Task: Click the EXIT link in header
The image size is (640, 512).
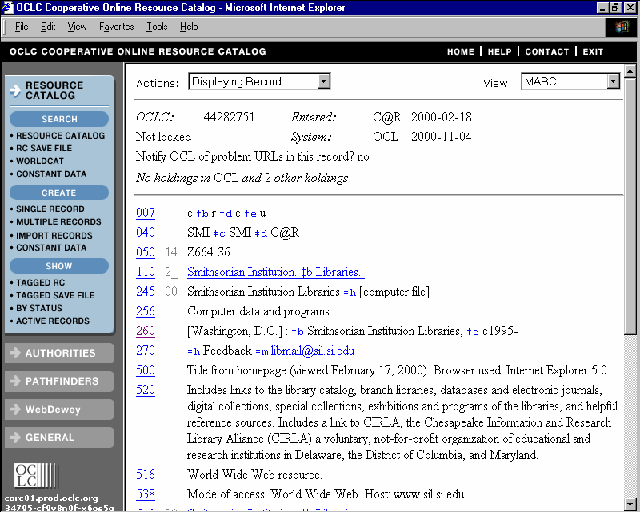Action: pos(593,52)
